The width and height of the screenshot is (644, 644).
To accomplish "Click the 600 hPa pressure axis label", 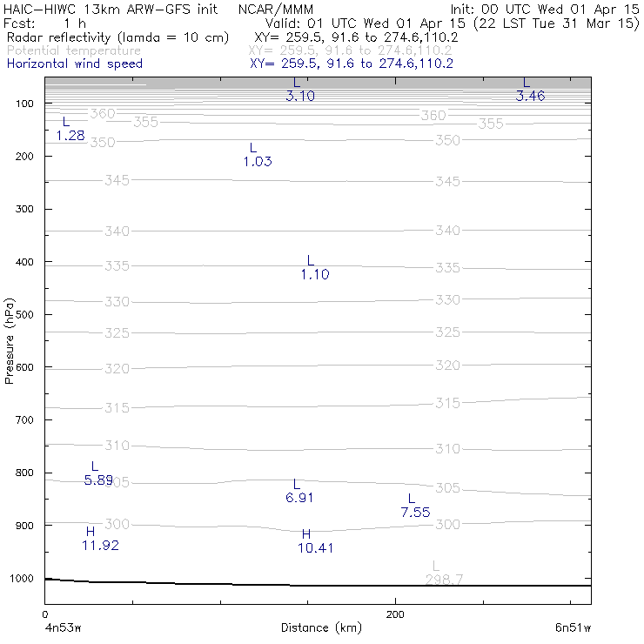I will point(24,367).
